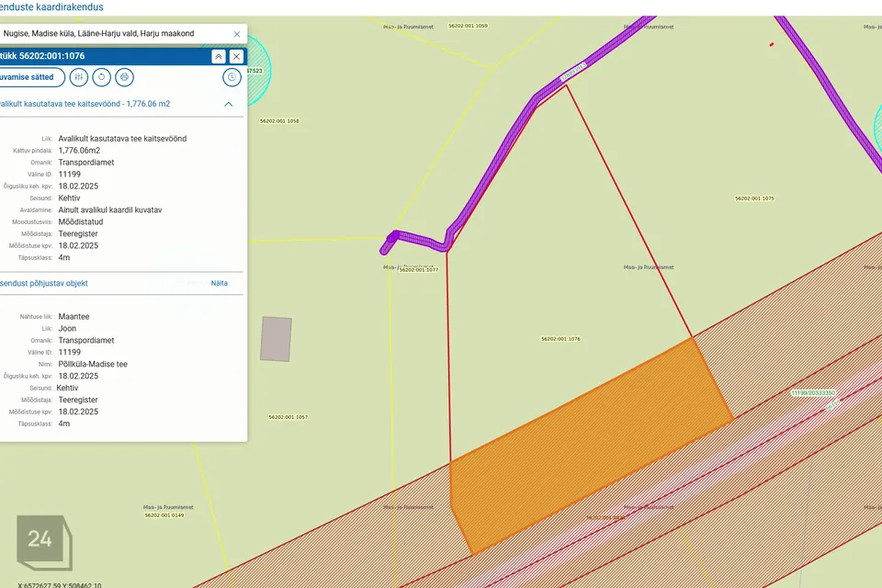Image resolution: width=882 pixels, height=588 pixels.
Task: Clear the Nugise address search field
Action: click(x=237, y=34)
